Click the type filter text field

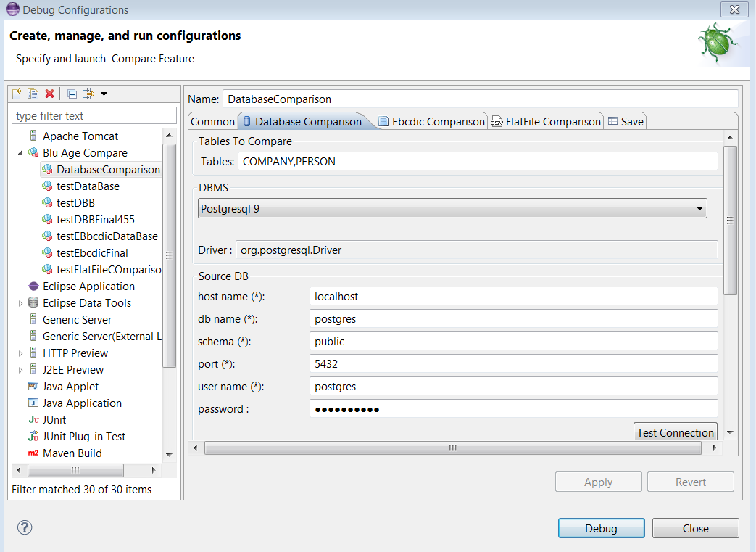pyautogui.click(x=94, y=116)
